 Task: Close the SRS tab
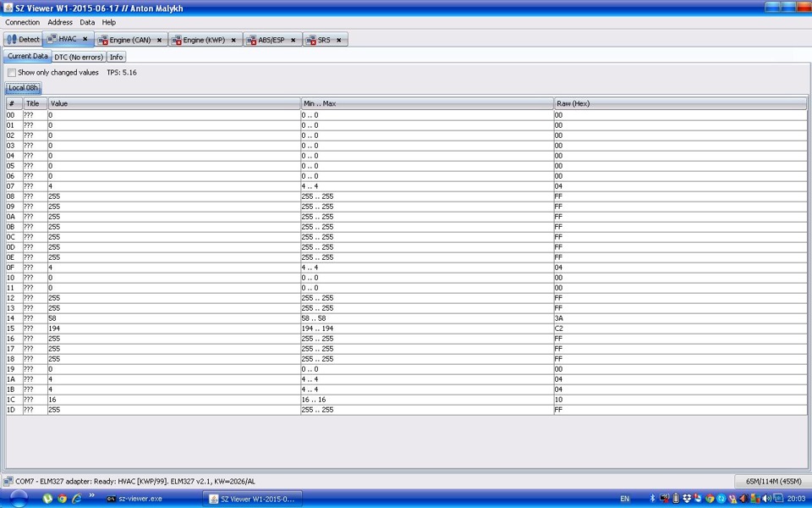338,40
